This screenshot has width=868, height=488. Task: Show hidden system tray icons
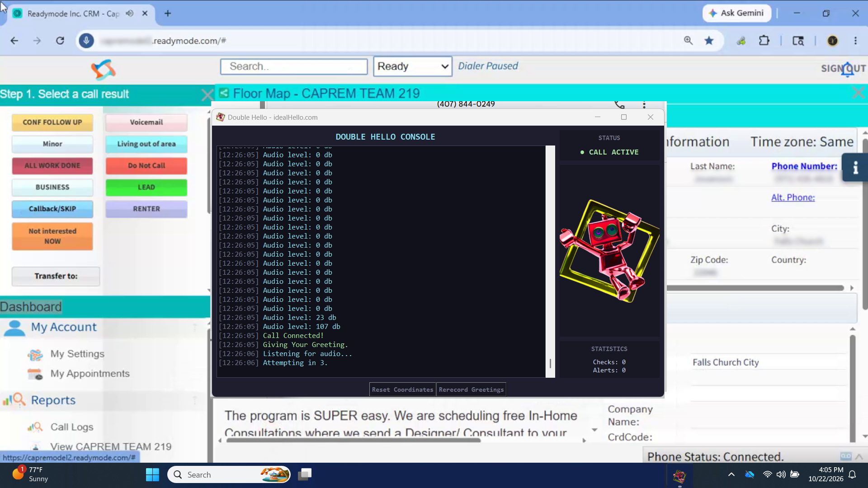click(731, 474)
